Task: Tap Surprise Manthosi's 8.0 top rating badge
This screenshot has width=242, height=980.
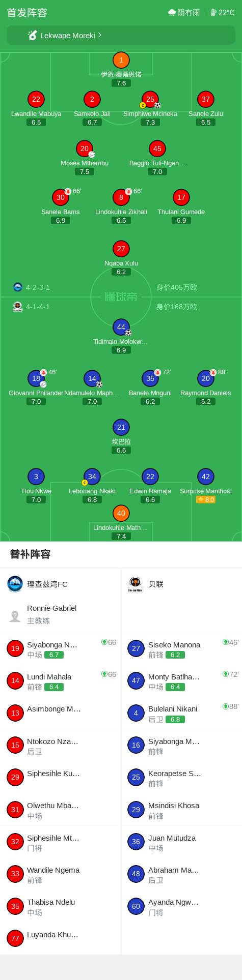Action: [x=206, y=500]
